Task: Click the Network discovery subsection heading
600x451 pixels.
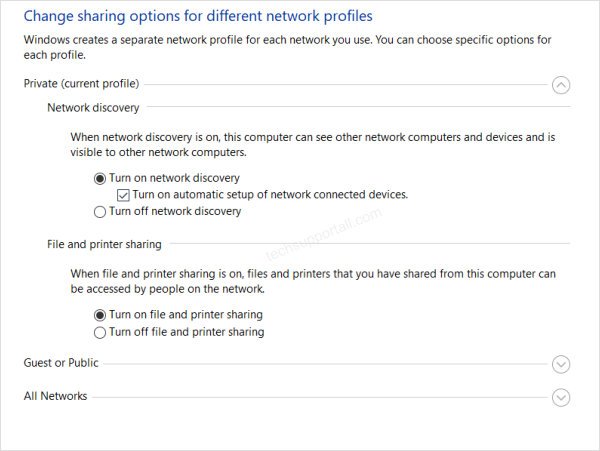Action: coord(93,108)
